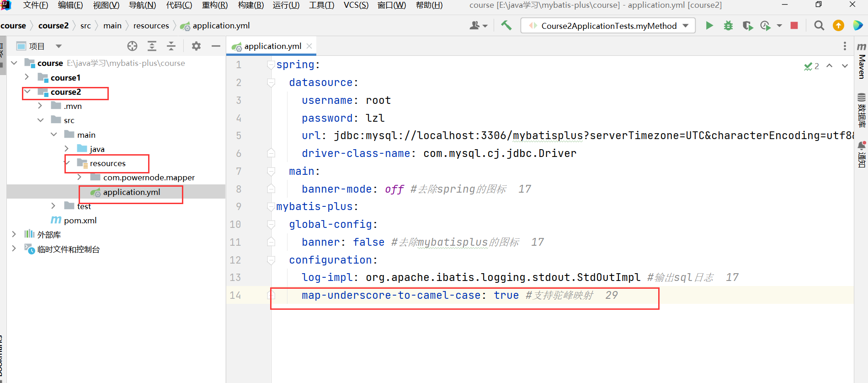The height and width of the screenshot is (383, 868).
Task: Collapse the src folder
Action: point(40,120)
